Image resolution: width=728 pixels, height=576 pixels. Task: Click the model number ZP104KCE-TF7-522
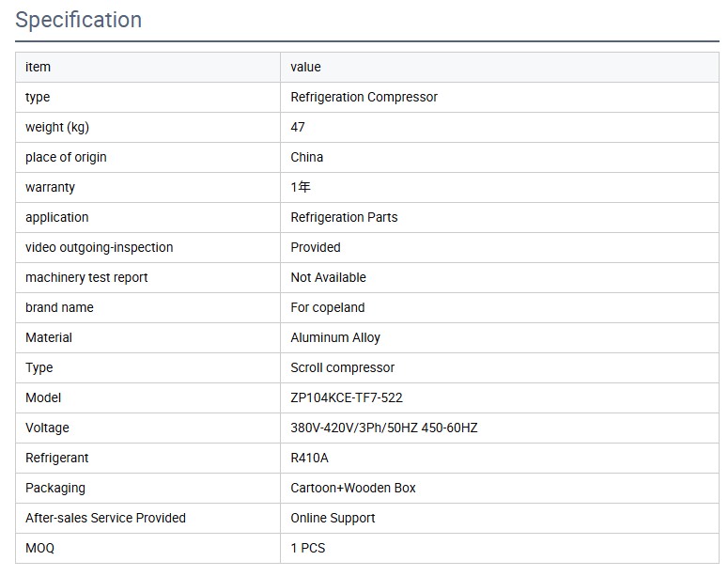tap(347, 397)
